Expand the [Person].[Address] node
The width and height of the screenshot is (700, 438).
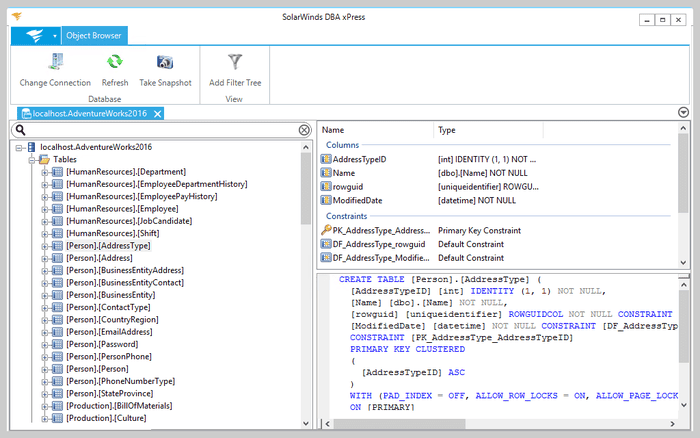[45, 259]
